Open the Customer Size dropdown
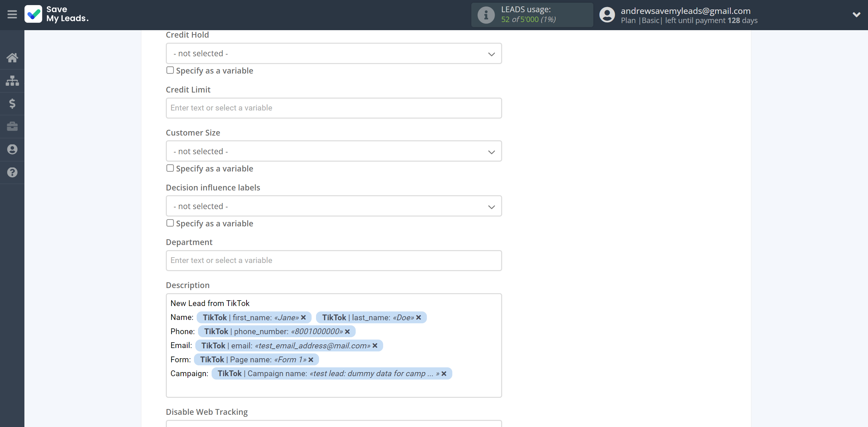This screenshot has width=868, height=427. [334, 151]
